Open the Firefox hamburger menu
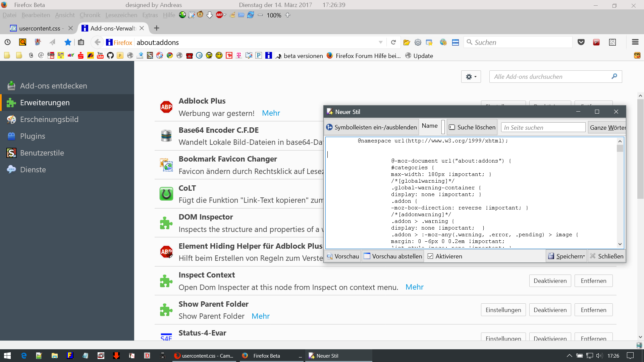 point(635,42)
